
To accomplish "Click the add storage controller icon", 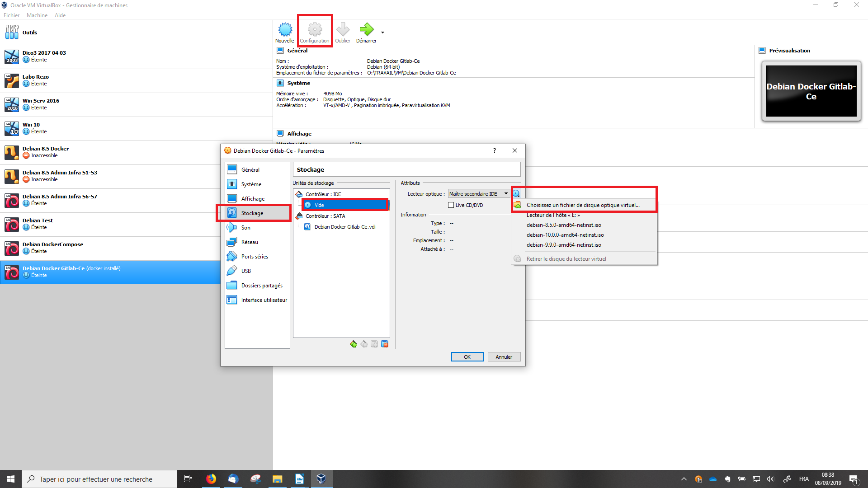I will click(x=354, y=344).
